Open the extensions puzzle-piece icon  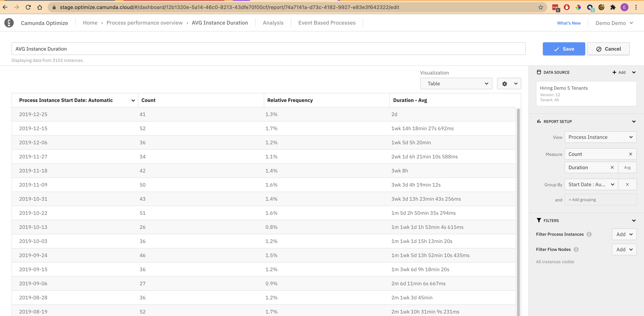[x=613, y=7]
